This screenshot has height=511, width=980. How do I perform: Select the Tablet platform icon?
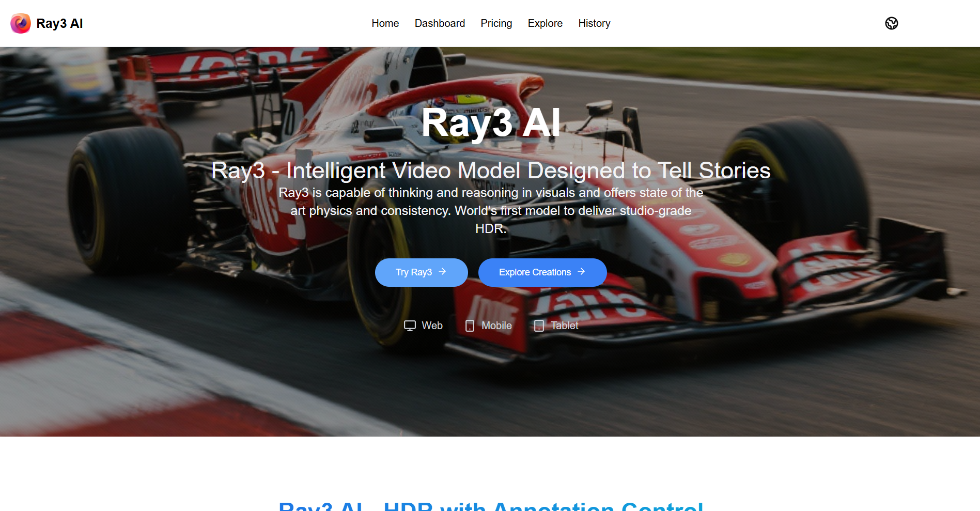click(539, 325)
